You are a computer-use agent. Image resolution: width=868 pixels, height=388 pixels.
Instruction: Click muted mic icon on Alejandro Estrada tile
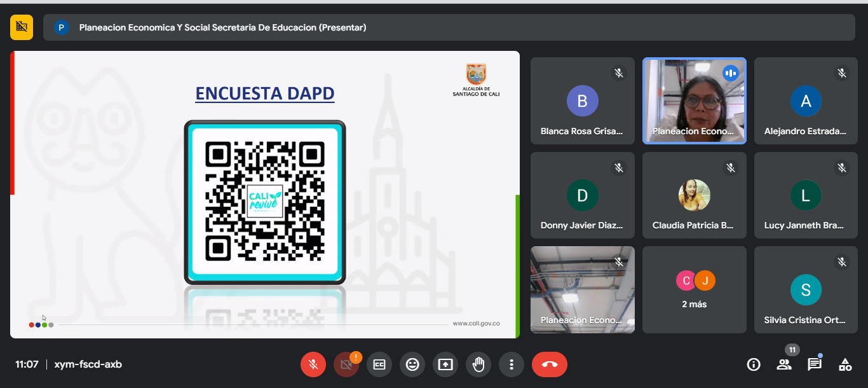842,73
